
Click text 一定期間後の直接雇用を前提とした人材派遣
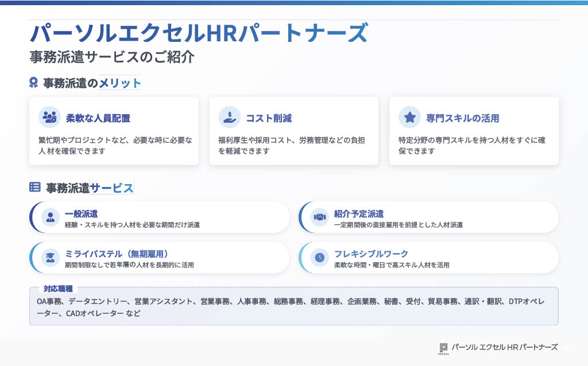point(399,225)
